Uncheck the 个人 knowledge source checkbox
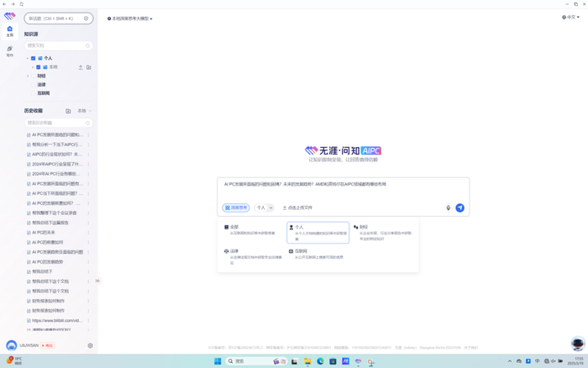The image size is (588, 368). click(x=33, y=58)
